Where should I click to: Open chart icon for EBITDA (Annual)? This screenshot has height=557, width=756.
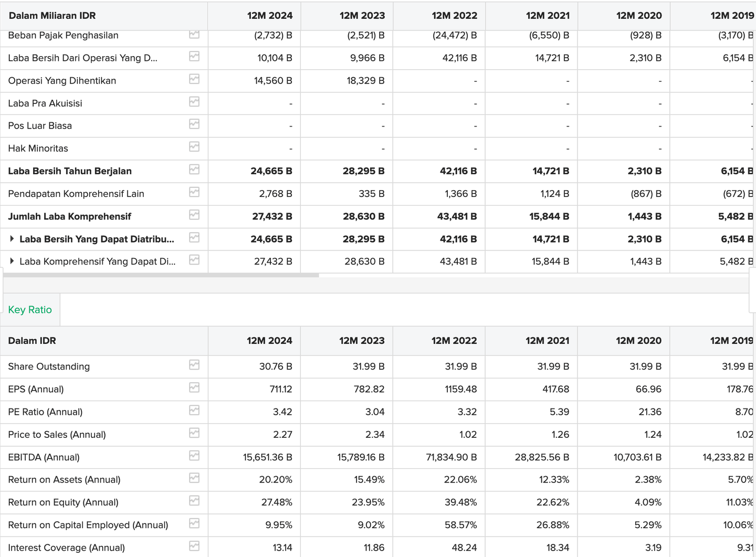point(194,456)
